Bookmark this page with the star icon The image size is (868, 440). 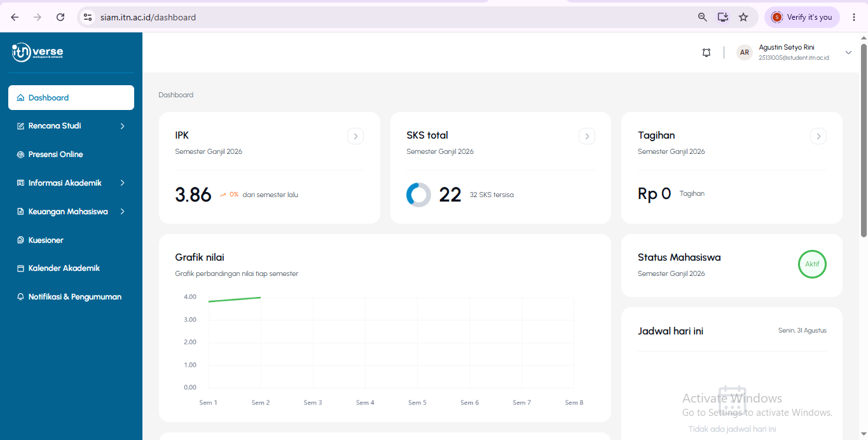pyautogui.click(x=743, y=17)
